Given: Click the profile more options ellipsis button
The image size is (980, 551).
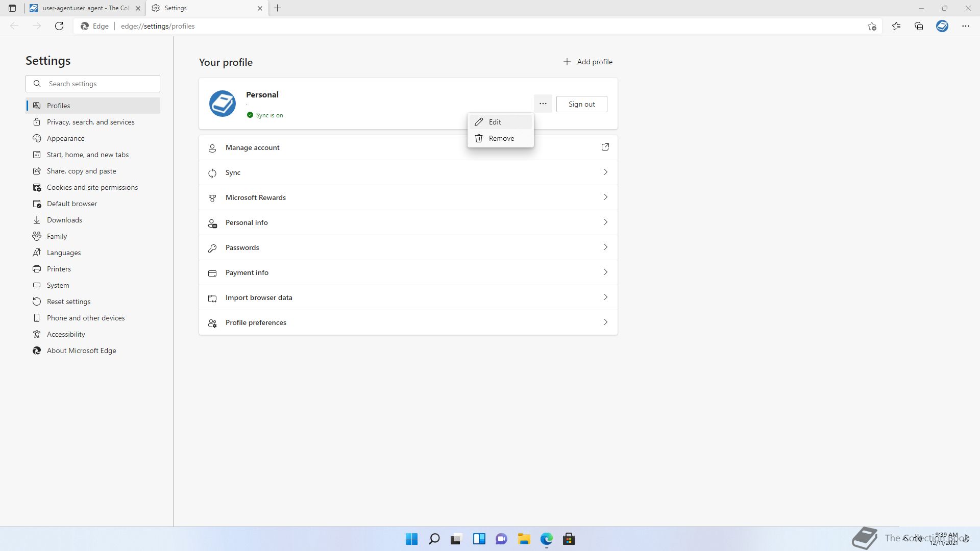Looking at the screenshot, I should [543, 104].
